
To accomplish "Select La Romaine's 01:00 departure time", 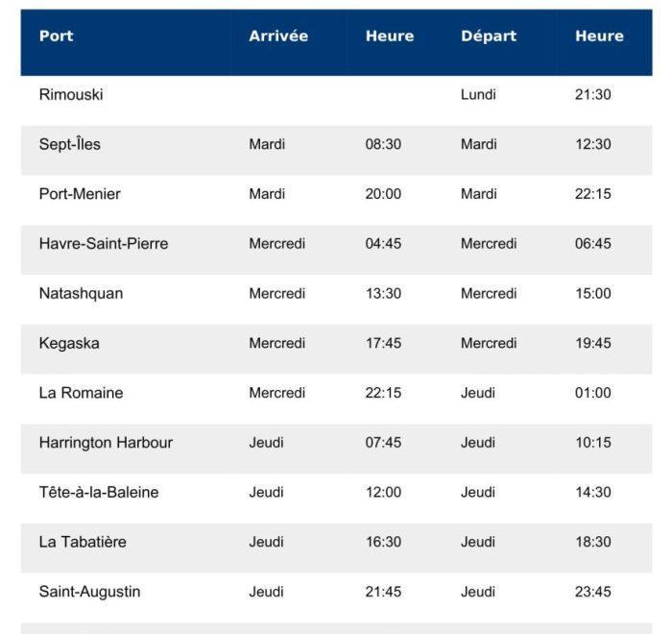I will coord(592,393).
